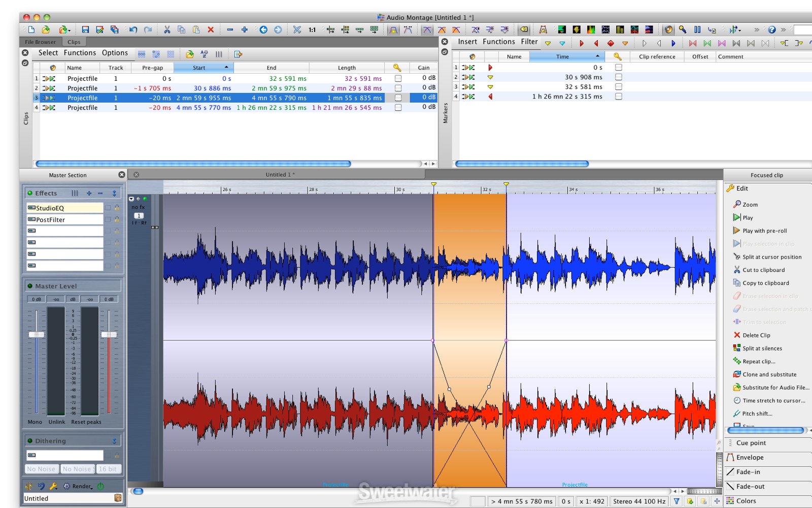Screen dimensions: 812x508
Task: Click the scissors Cut icon in the toolbar
Action: pyautogui.click(x=167, y=30)
